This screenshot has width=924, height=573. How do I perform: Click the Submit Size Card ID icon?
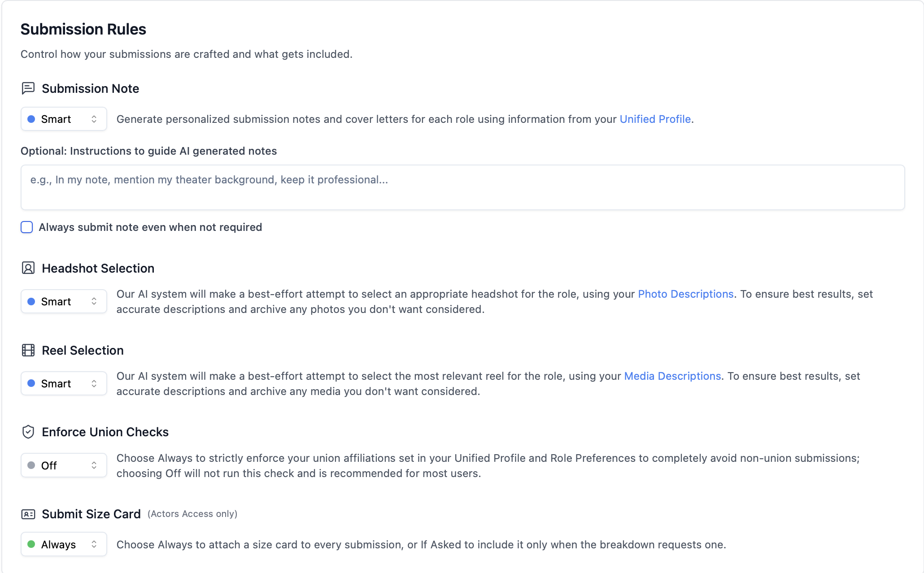point(28,514)
